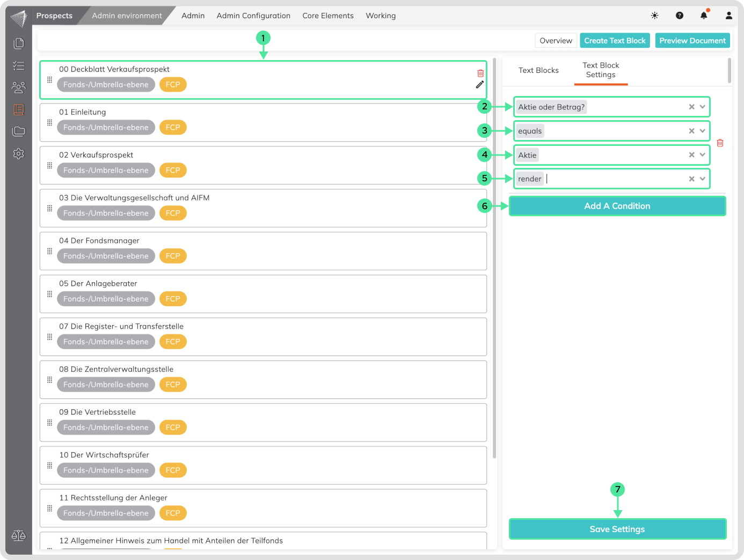Expand the 'Aktie oder Betrag?' dropdown
Screen dimensions: 744x560
click(702, 107)
